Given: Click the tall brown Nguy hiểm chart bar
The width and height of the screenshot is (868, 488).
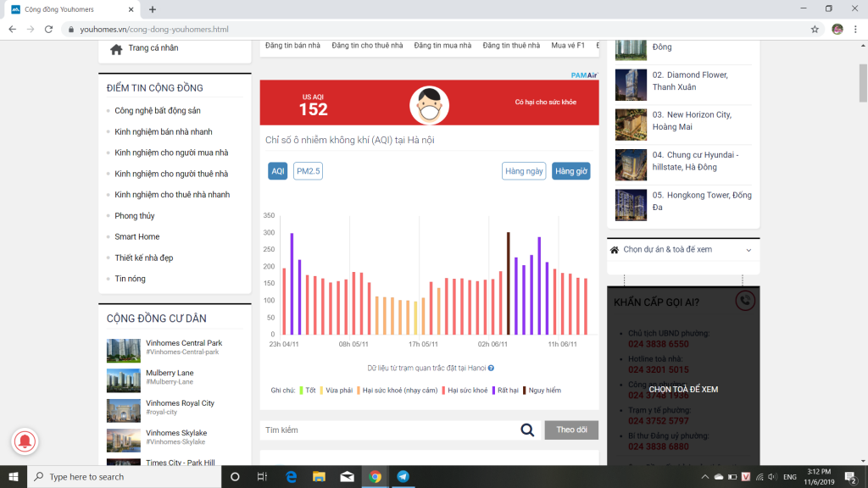Looking at the screenshot, I should click(x=509, y=283).
